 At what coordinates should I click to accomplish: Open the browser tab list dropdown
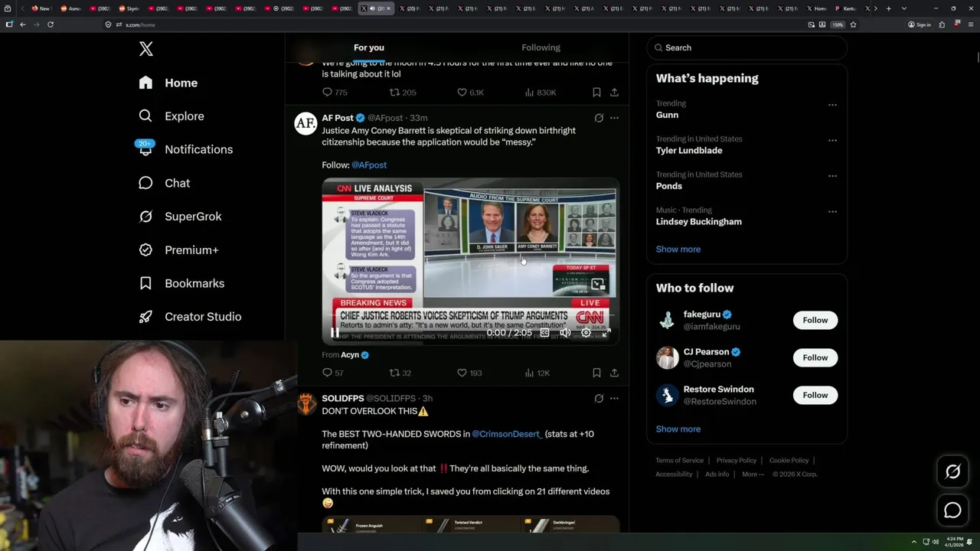[x=904, y=8]
